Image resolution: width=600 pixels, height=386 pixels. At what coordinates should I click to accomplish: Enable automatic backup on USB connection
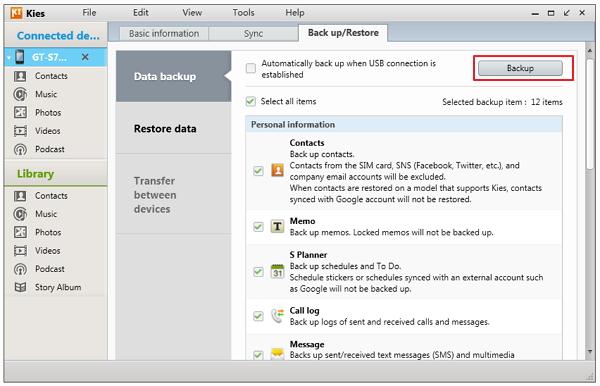click(251, 68)
